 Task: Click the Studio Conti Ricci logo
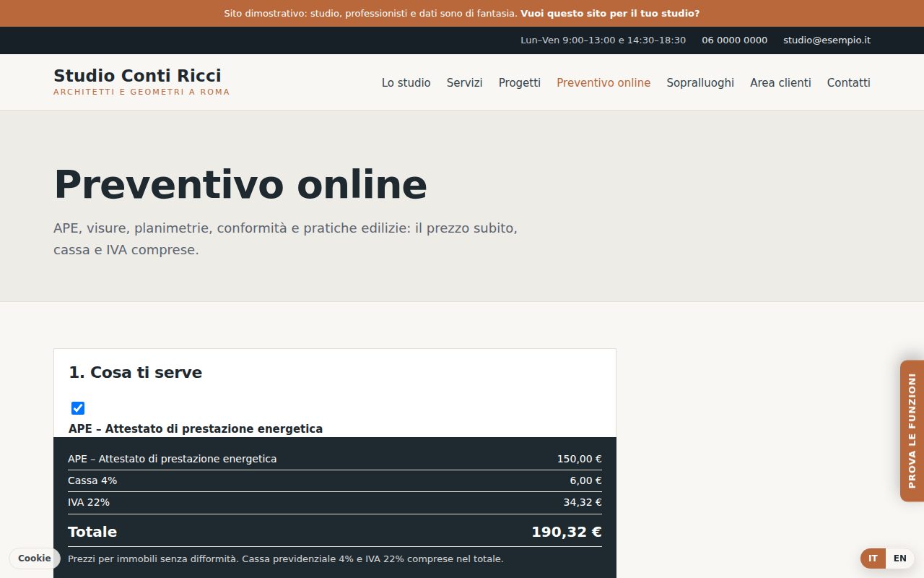(141, 82)
